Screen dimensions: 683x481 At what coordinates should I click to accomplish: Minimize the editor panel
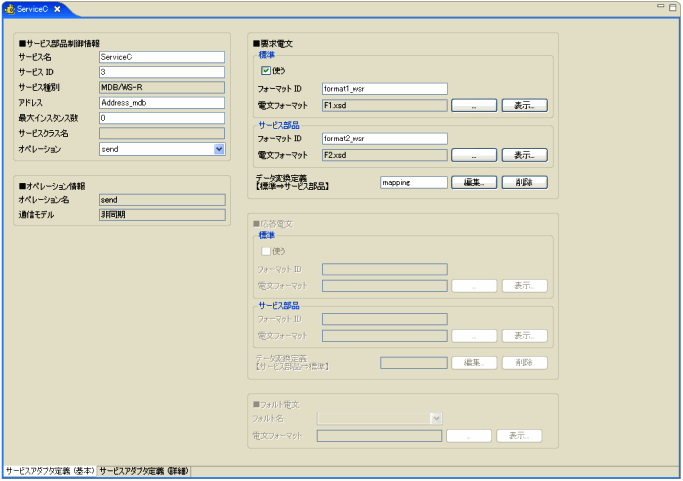coord(659,7)
